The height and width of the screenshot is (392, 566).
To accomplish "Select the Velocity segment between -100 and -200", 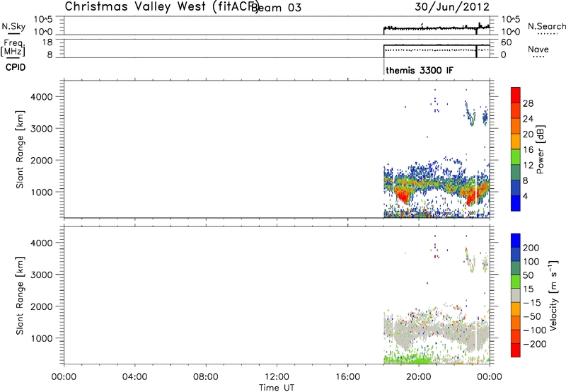I will pos(516,336).
